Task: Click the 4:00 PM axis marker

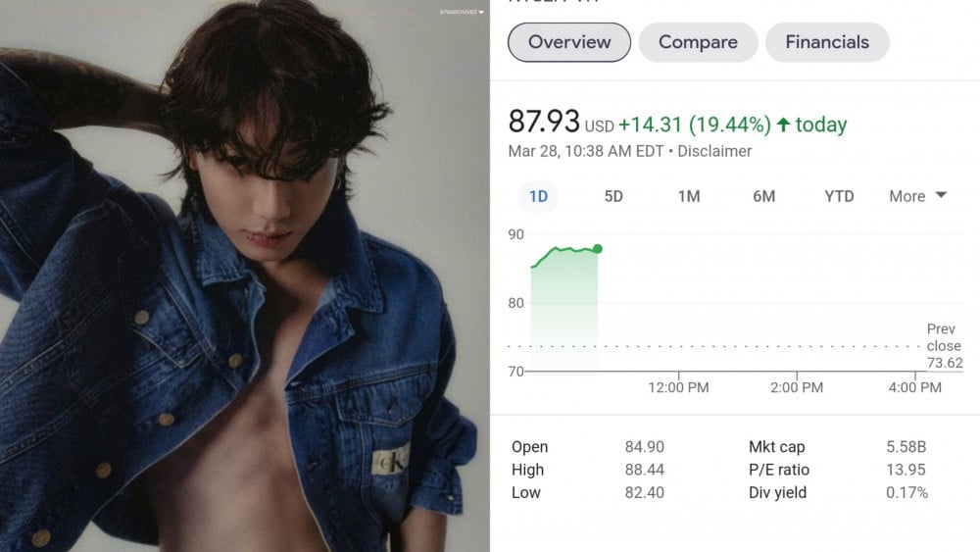Action: (x=914, y=387)
